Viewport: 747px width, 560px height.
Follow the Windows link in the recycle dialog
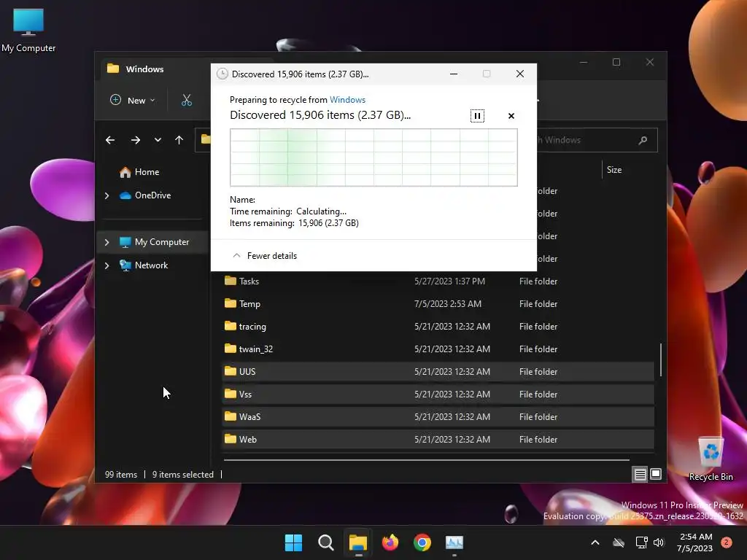click(347, 99)
